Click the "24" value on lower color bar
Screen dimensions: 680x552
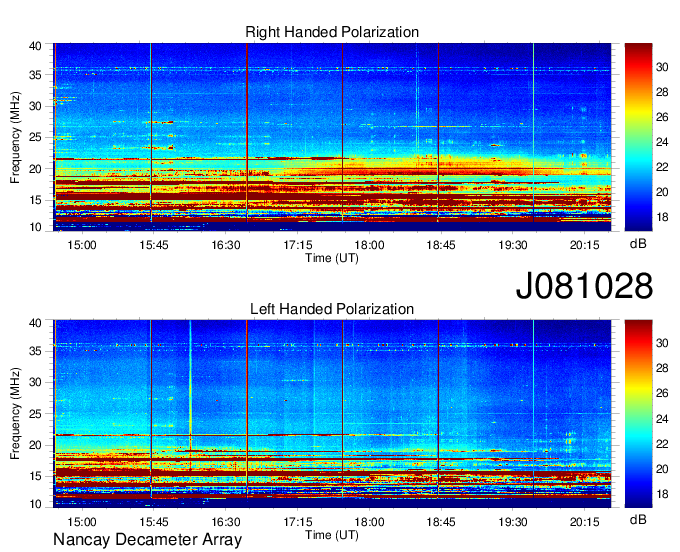662,419
